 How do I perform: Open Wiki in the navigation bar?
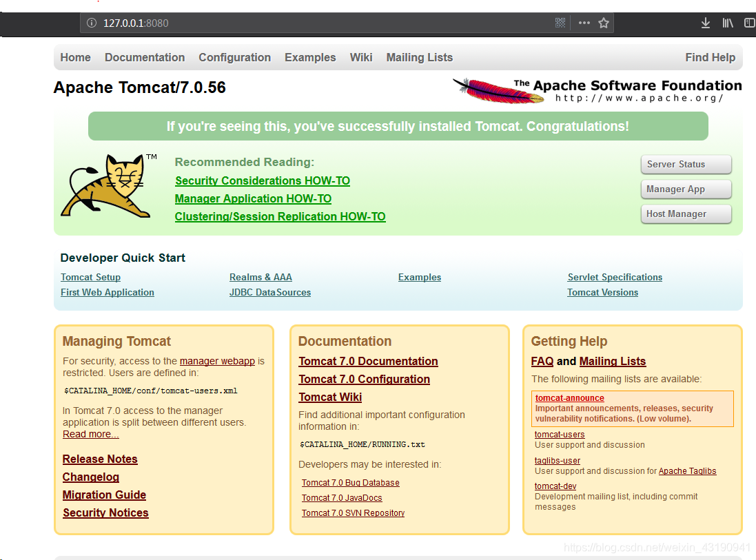pyautogui.click(x=361, y=57)
